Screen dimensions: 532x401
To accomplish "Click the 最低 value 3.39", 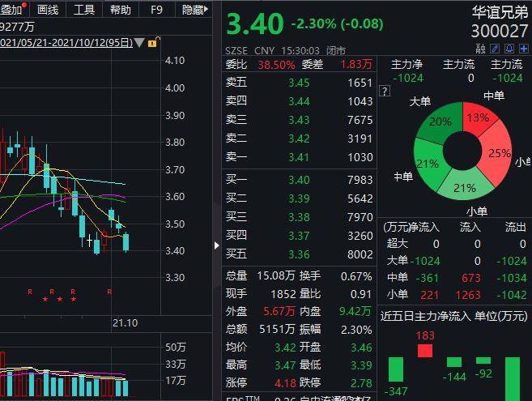I will [x=361, y=365].
